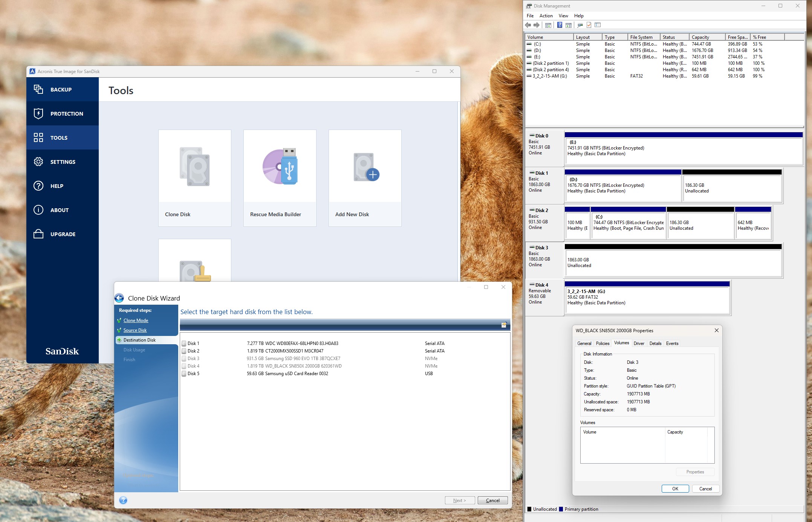The image size is (812, 522).
Task: Click the Help toolbar icon in Disk Management
Action: tap(560, 25)
